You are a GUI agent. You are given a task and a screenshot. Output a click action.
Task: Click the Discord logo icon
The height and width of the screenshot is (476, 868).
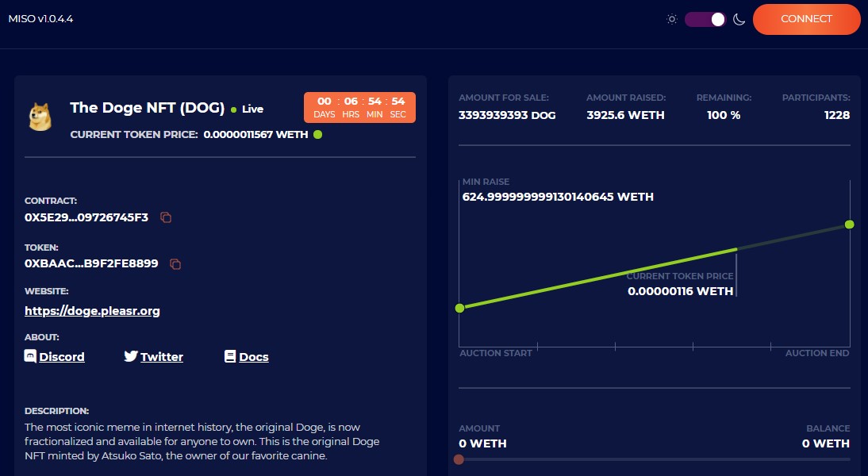[x=30, y=356]
